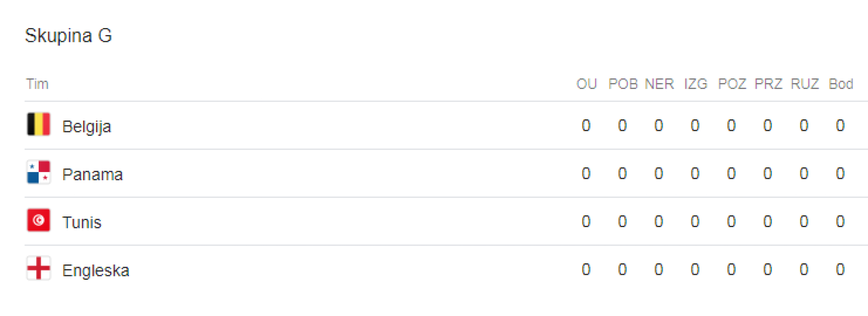Click the Belgium flag icon
868x316 pixels.
(x=38, y=124)
